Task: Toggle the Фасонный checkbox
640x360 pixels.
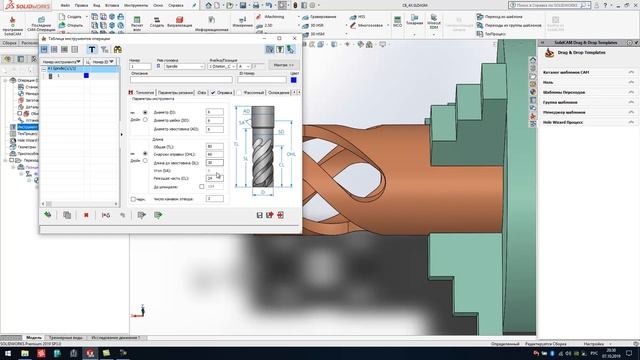Action: (239, 93)
